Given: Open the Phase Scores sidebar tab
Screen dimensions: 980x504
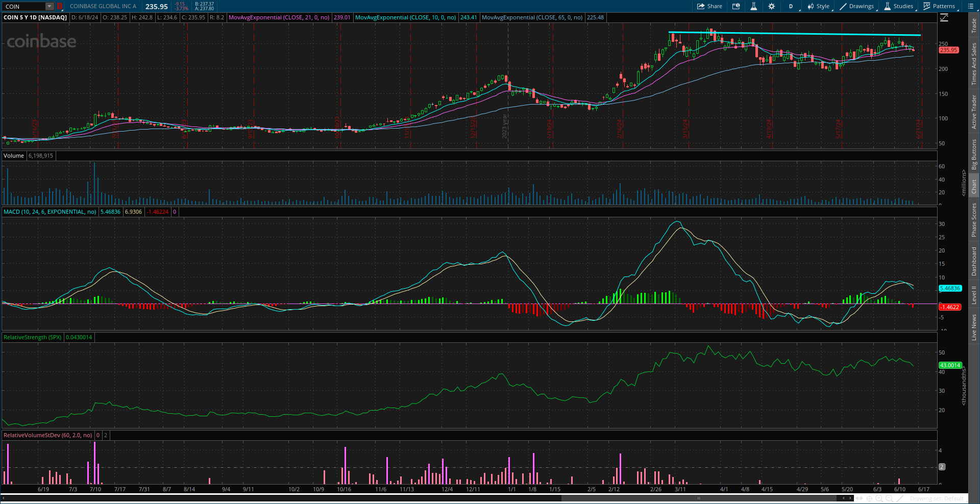Looking at the screenshot, I should point(974,219).
